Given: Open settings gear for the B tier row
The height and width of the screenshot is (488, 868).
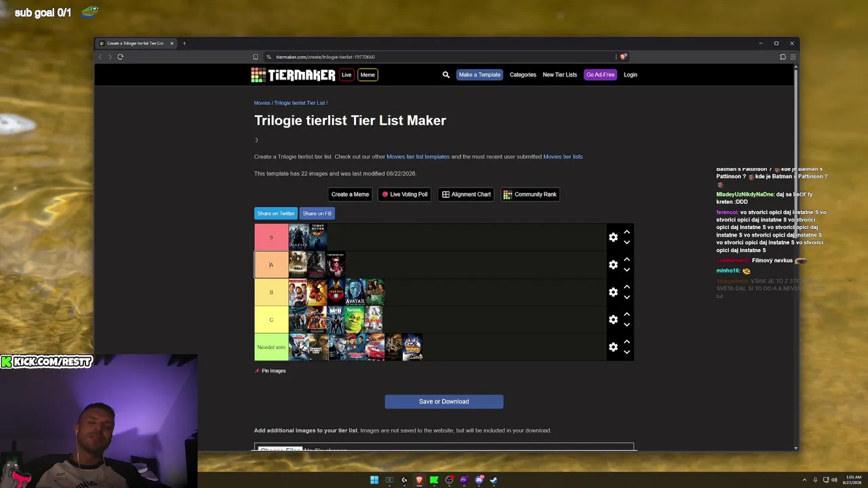Looking at the screenshot, I should [613, 292].
